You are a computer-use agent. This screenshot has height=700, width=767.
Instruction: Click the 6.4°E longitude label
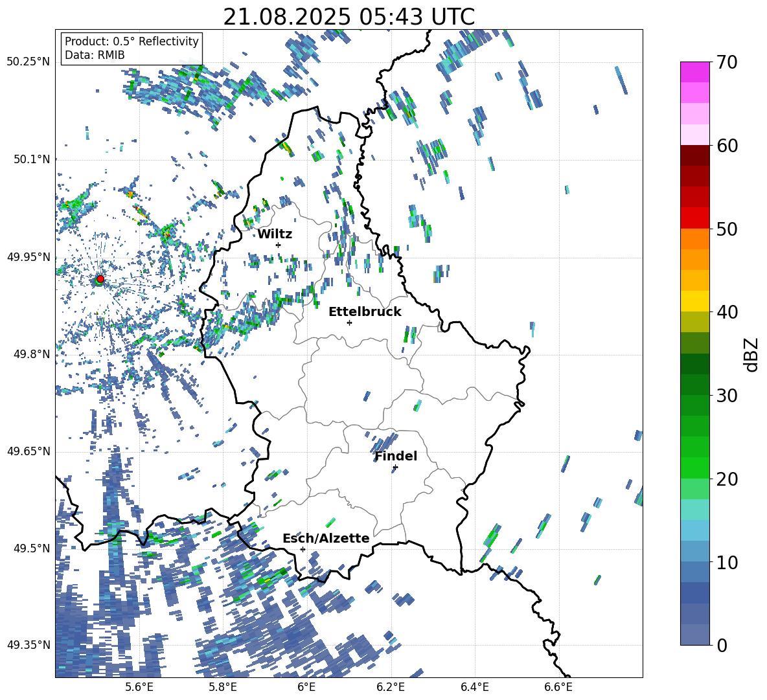coord(474,687)
